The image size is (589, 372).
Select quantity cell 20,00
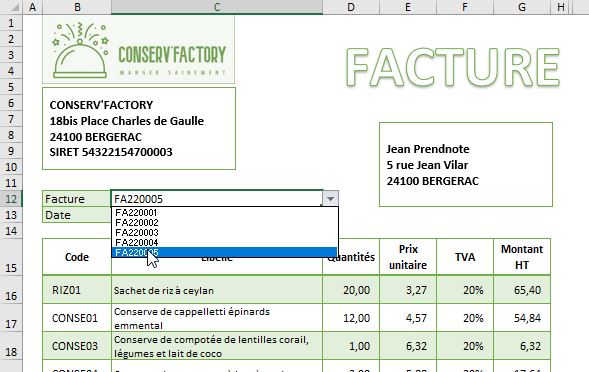point(351,290)
